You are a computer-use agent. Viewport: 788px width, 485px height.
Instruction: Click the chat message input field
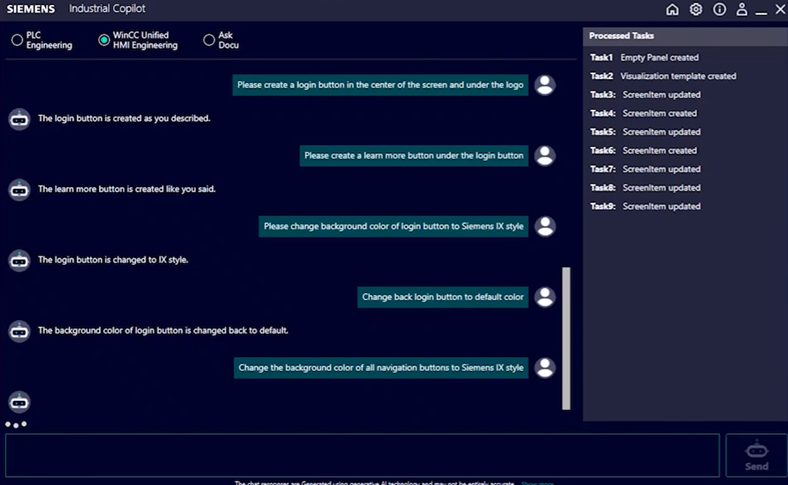[362, 455]
